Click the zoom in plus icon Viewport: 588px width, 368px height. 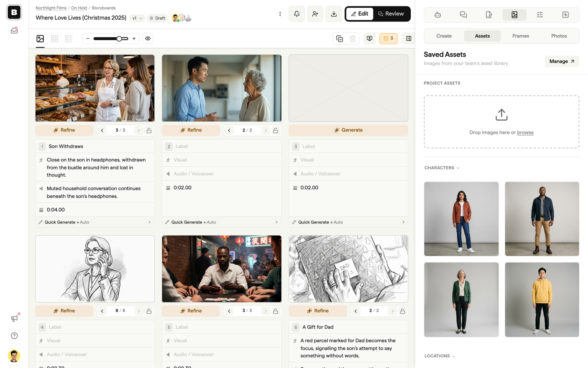click(x=134, y=38)
